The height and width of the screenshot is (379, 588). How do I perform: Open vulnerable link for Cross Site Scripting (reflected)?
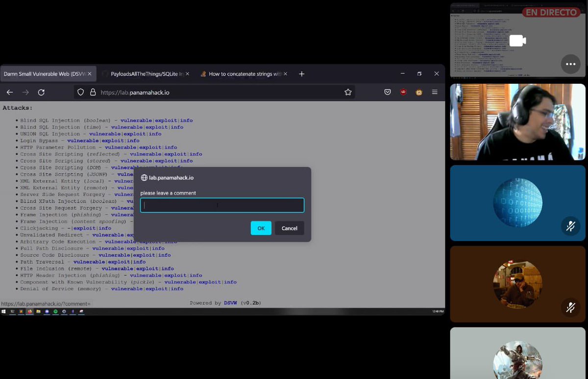pyautogui.click(x=146, y=154)
